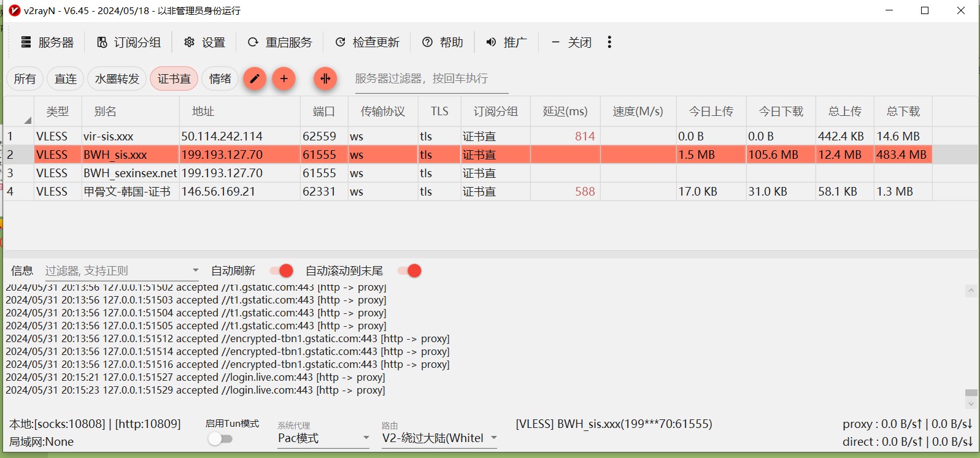Sort by the TLS column header
This screenshot has height=458, width=980.
click(439, 112)
